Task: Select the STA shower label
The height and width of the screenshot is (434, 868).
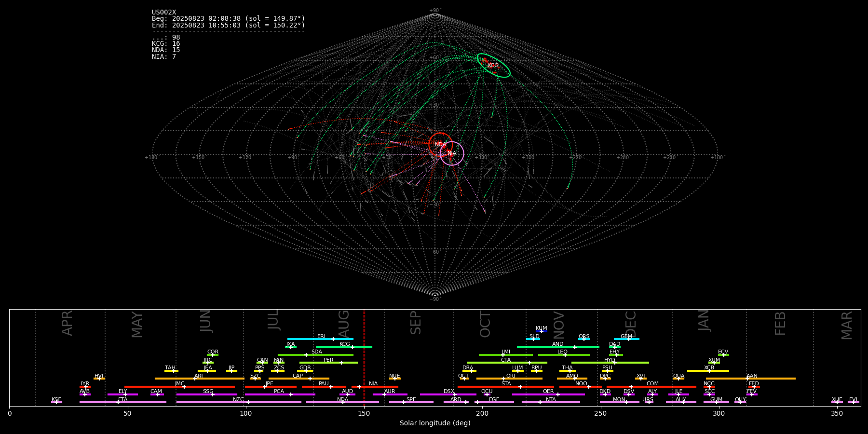Action: [506, 384]
